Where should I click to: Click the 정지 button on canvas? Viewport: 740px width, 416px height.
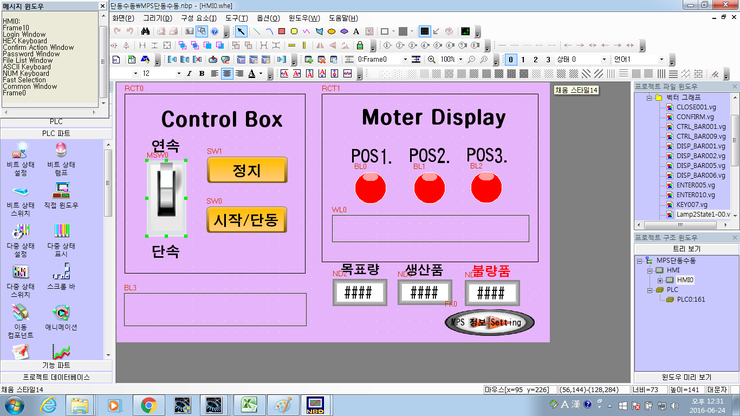[247, 170]
